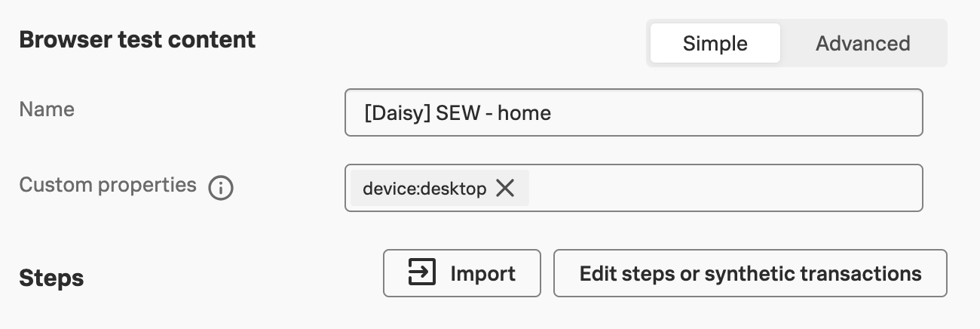Viewport: 980px width, 329px height.
Task: Click the Custom properties label text
Action: tap(108, 185)
